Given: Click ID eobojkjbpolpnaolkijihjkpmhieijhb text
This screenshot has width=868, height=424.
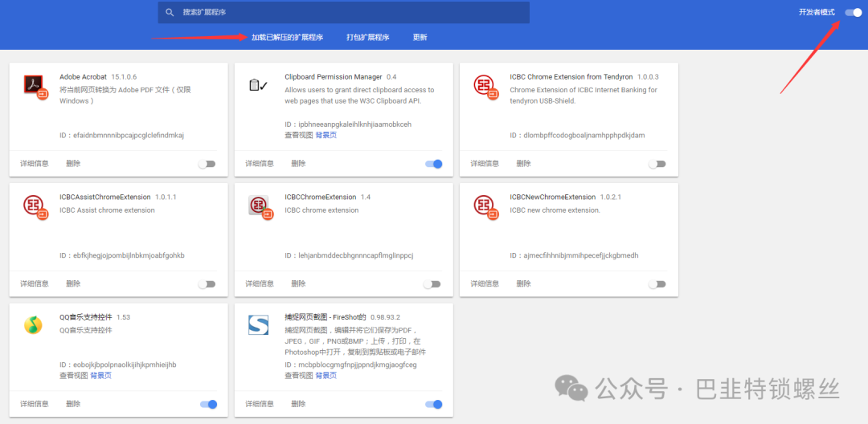Looking at the screenshot, I should (x=118, y=365).
